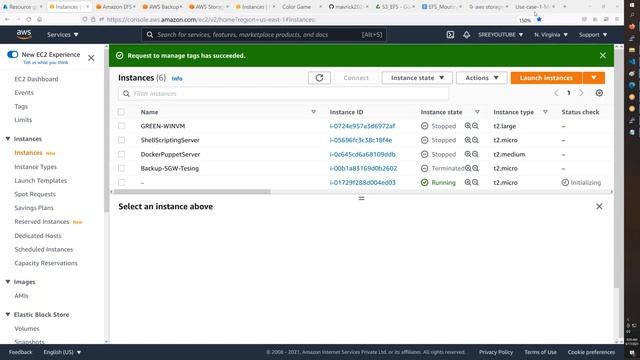The height and width of the screenshot is (360, 640).
Task: Click the Connect button
Action: 356,78
